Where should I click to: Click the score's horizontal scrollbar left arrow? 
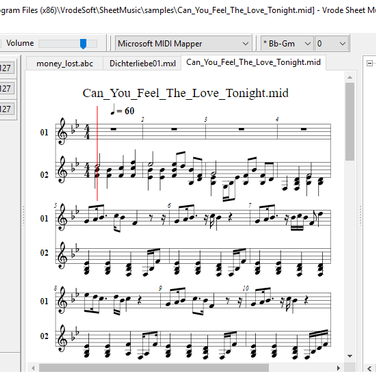click(x=33, y=368)
